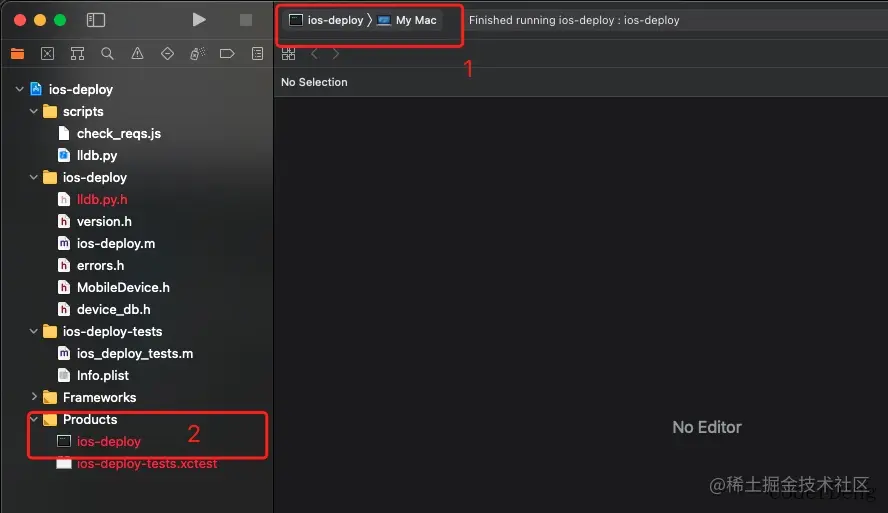
Task: Close the Xcode window with red button
Action: click(x=20, y=20)
